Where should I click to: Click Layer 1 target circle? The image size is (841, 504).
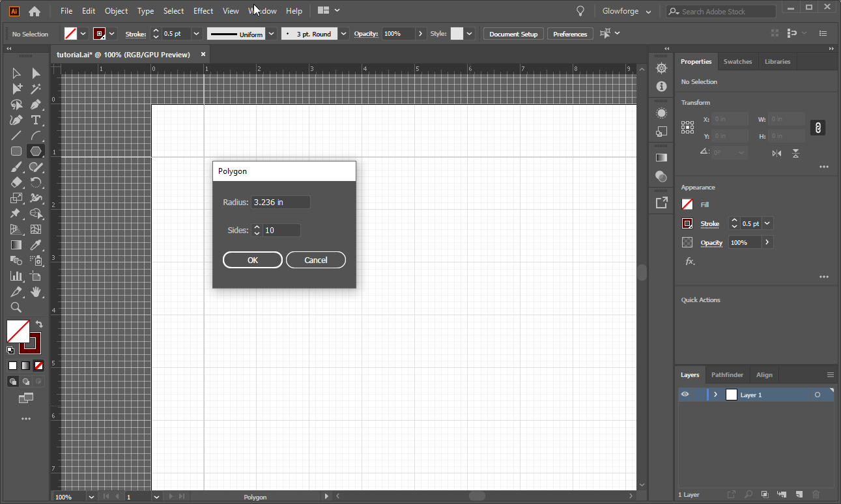click(818, 395)
